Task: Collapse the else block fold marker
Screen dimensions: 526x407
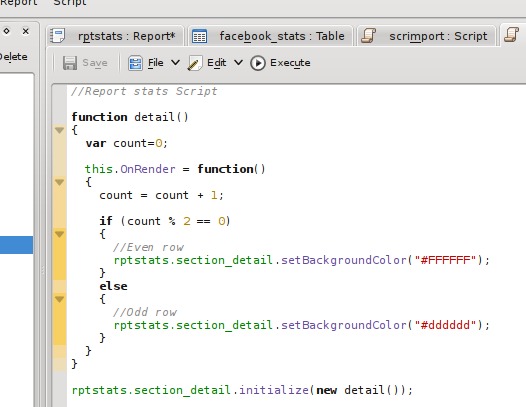Action: point(59,299)
